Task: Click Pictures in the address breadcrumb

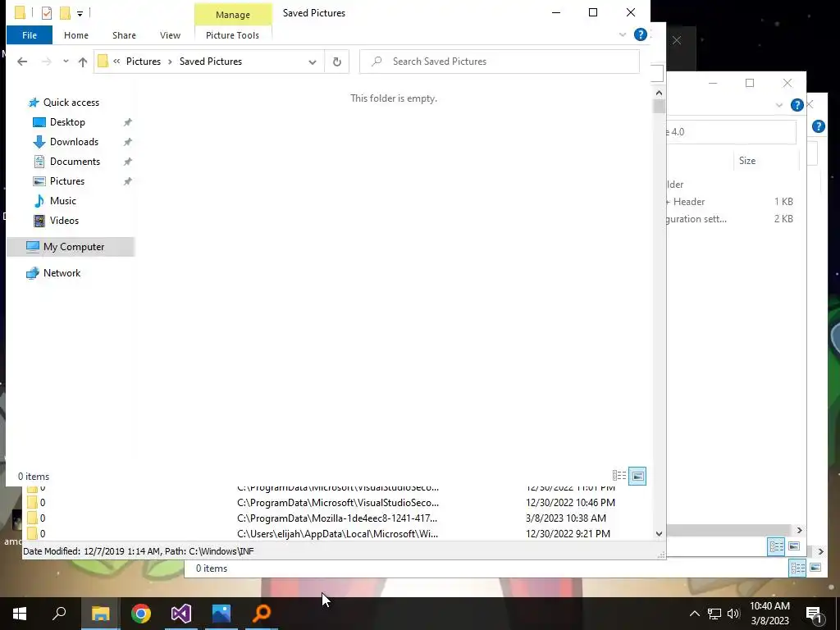Action: pos(143,62)
